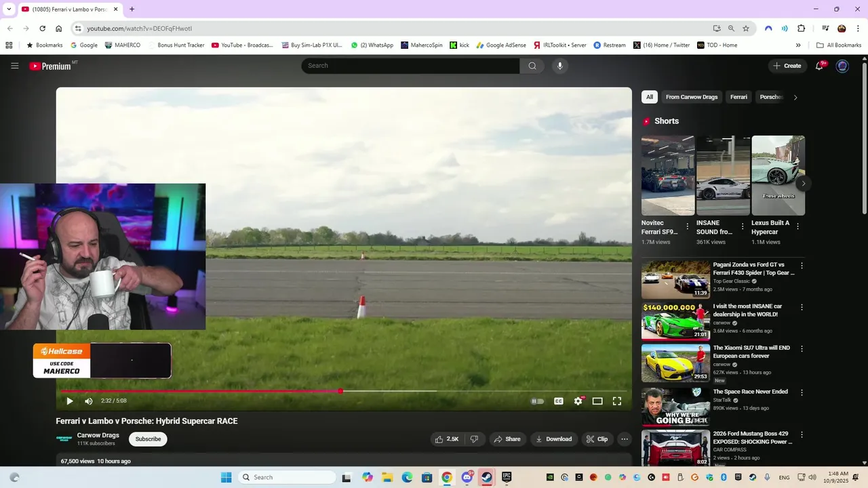Open the WhatsApp bookmark
868x488 pixels.
[x=372, y=45]
